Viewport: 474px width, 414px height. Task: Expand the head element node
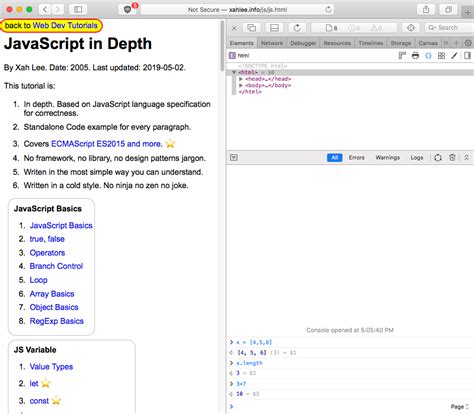click(241, 79)
